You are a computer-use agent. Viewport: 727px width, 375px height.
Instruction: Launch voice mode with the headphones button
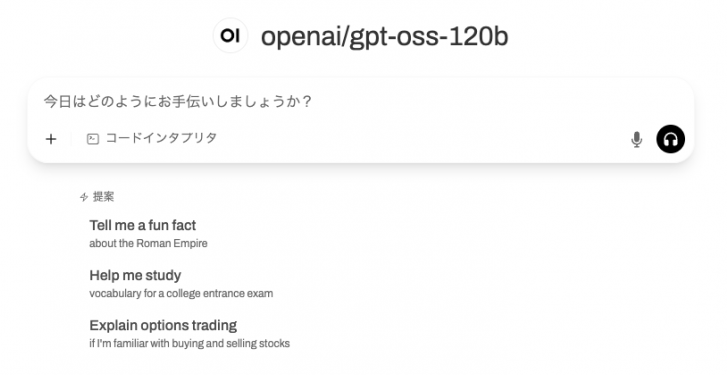(x=670, y=139)
